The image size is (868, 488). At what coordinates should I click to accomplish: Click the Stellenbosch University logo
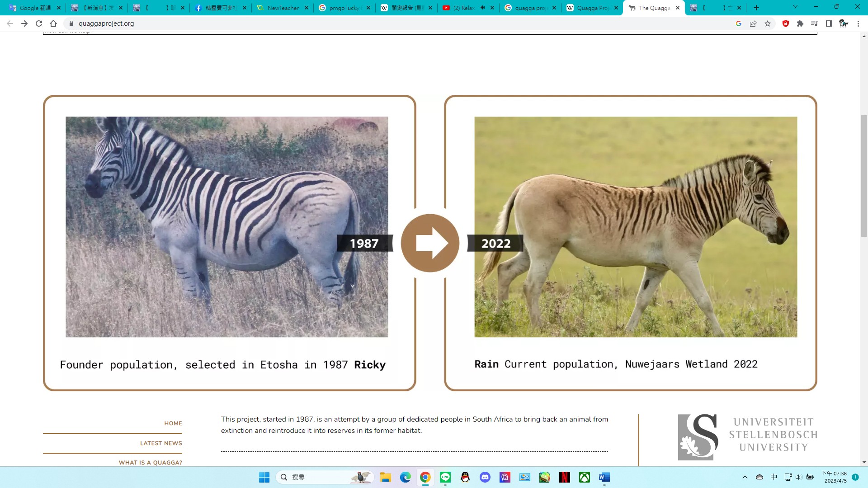click(x=748, y=437)
